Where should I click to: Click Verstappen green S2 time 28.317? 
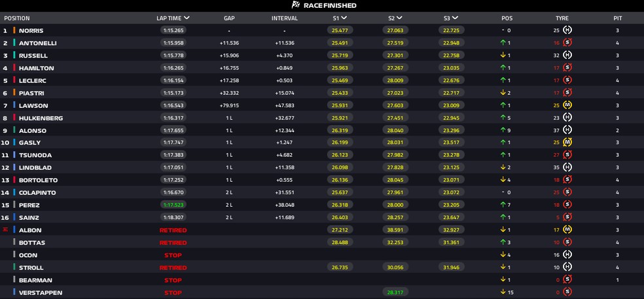395,292
